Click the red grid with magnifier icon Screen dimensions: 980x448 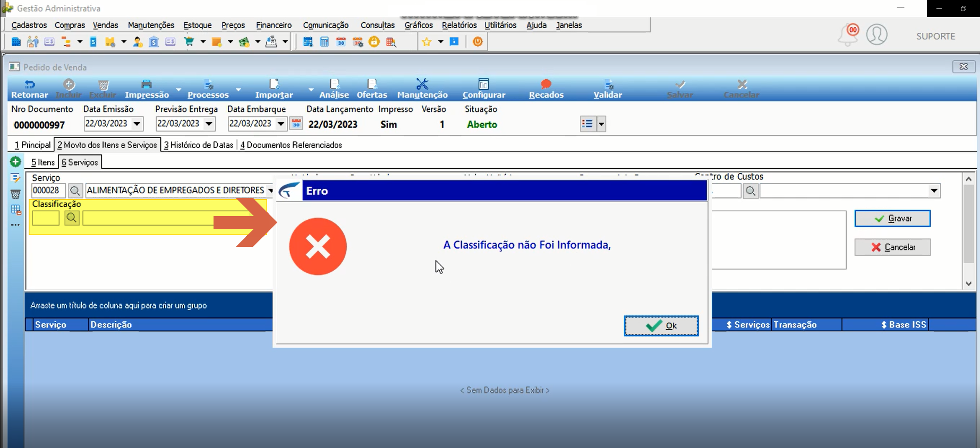tap(391, 41)
